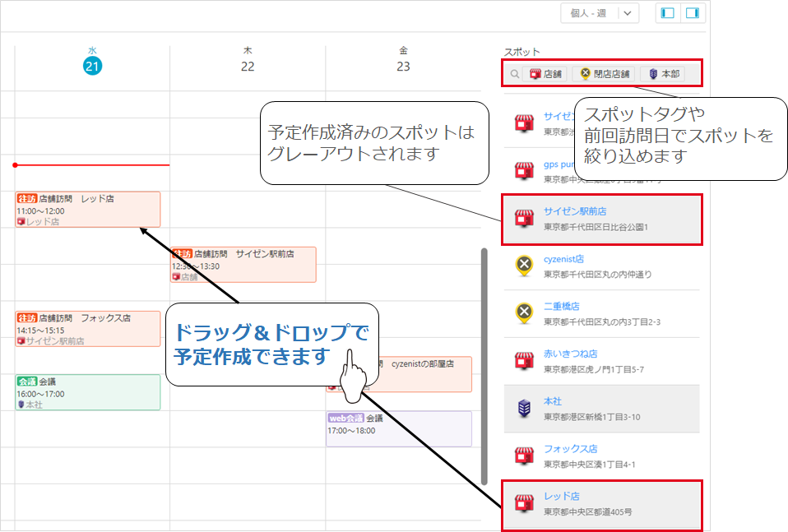
Task: Click address 東京都千代田区日比谷公園1
Action: tap(596, 227)
